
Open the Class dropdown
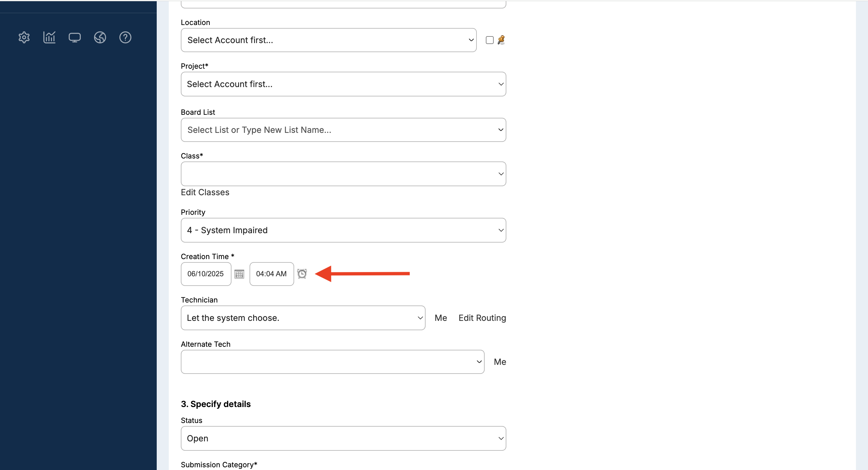pyautogui.click(x=343, y=174)
